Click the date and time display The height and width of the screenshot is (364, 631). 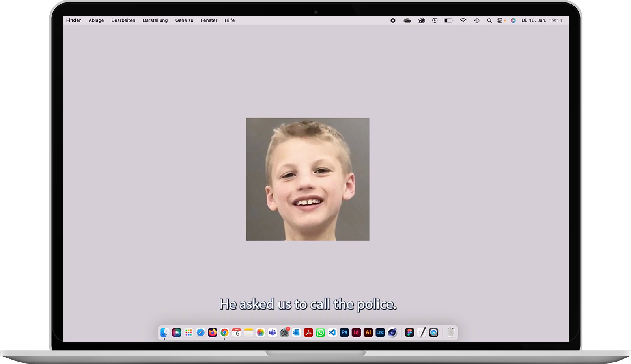(542, 20)
